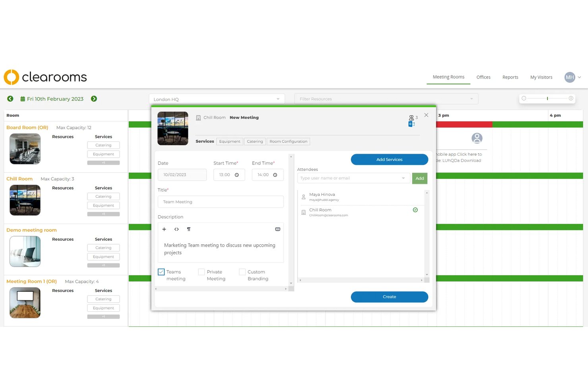Viewport: 588px width, 392px height.
Task: Go to the previous day arrow
Action: click(x=10, y=99)
